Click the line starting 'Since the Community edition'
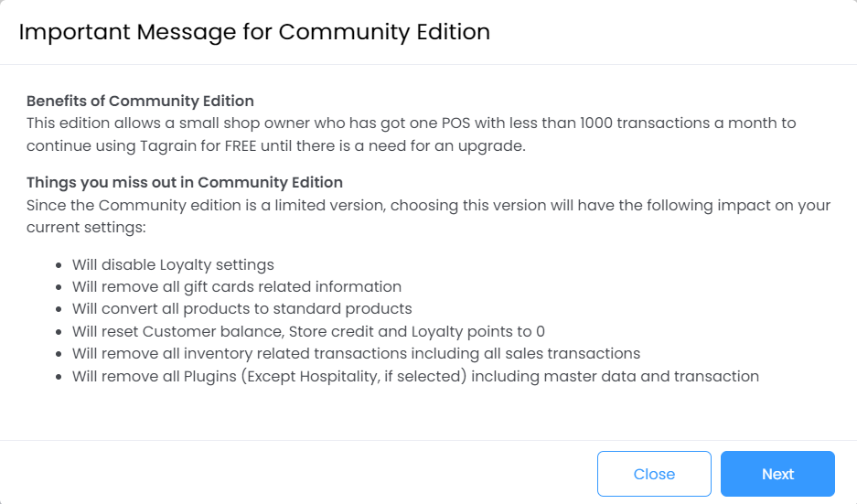This screenshot has width=857, height=504. point(428,205)
